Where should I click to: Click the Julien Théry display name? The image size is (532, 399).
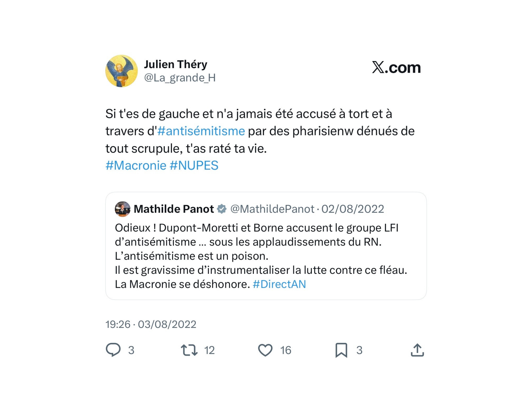coord(176,64)
